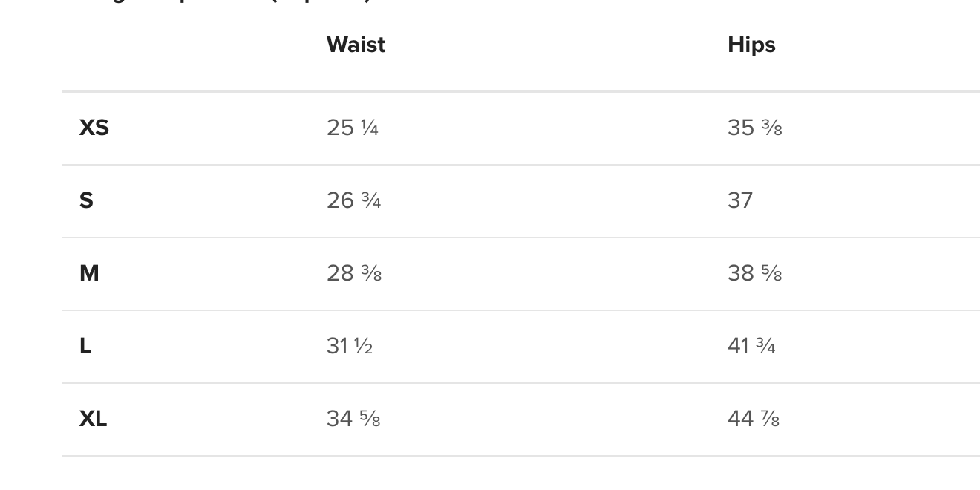This screenshot has width=980, height=490.
Task: Click the M waist value 28 ⅜
Action: coord(354,273)
